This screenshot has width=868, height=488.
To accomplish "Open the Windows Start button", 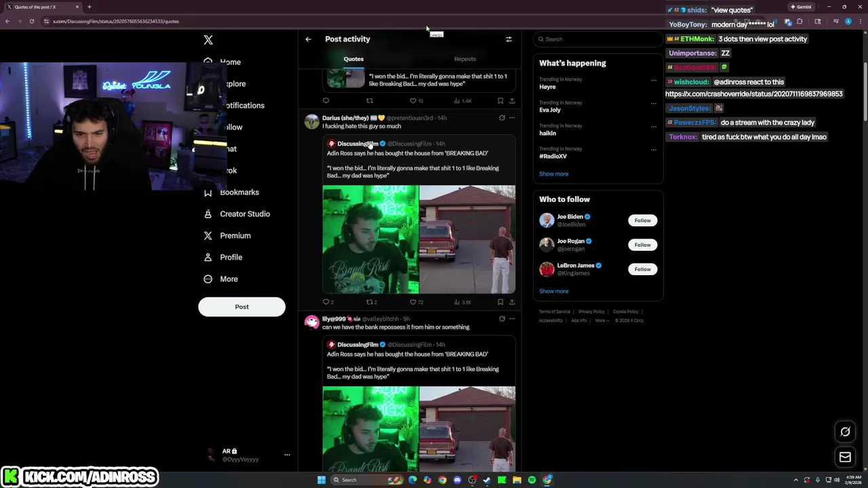I will pos(321,480).
